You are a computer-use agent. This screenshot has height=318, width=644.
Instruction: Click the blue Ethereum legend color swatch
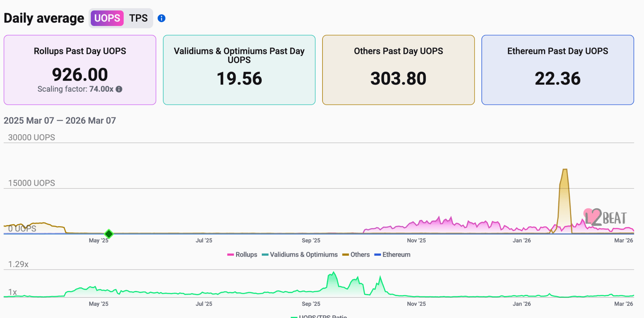[x=377, y=255]
